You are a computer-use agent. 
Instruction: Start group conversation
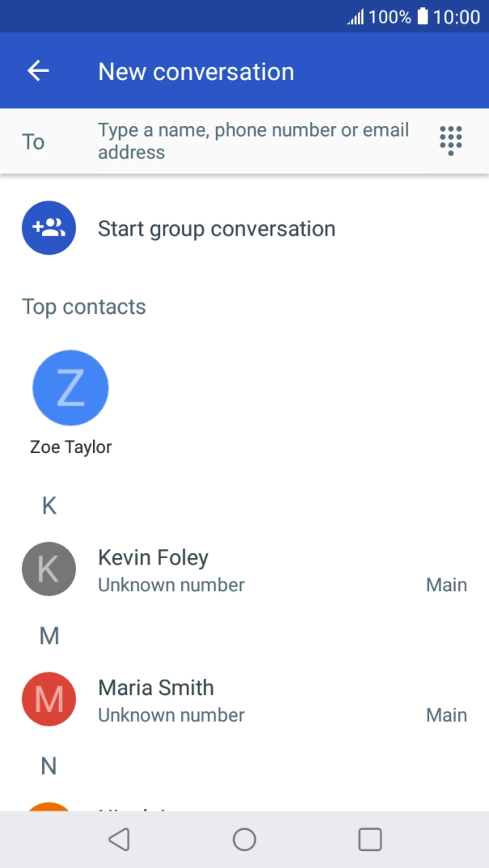click(x=216, y=229)
